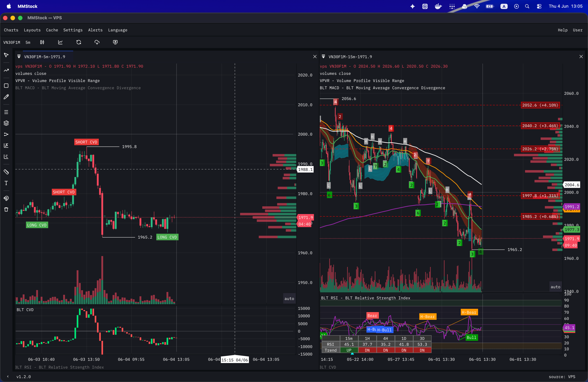Image resolution: width=588 pixels, height=382 pixels.
Task: Toggle the magnet snap tool
Action: (6, 198)
